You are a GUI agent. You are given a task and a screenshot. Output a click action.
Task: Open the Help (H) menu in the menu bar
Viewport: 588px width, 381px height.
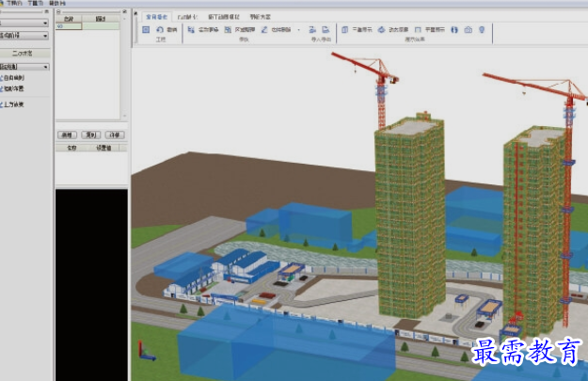coord(57,3)
